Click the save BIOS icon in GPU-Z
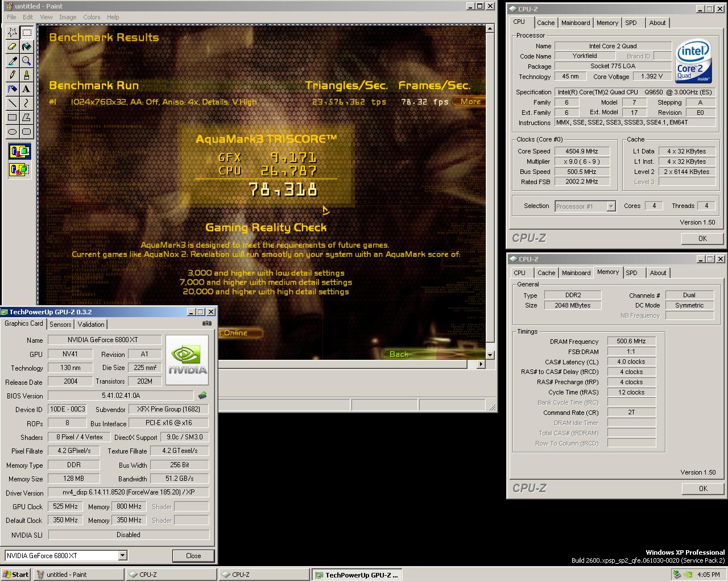The width and height of the screenshot is (728, 582). pyautogui.click(x=202, y=396)
